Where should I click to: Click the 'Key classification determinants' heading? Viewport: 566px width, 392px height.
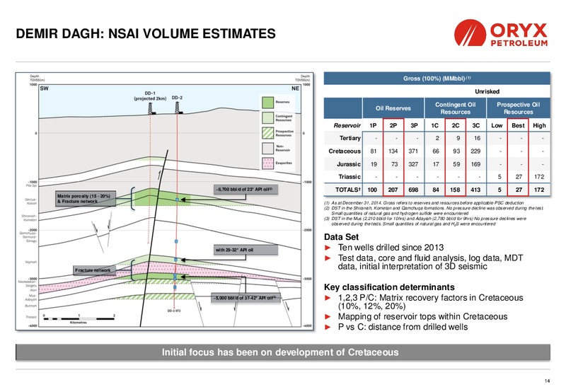tap(389, 287)
